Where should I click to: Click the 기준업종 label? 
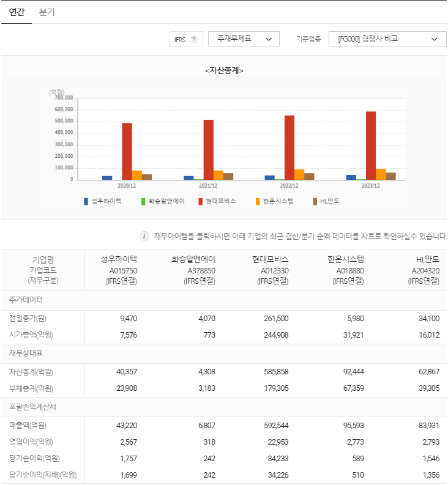[x=308, y=39]
